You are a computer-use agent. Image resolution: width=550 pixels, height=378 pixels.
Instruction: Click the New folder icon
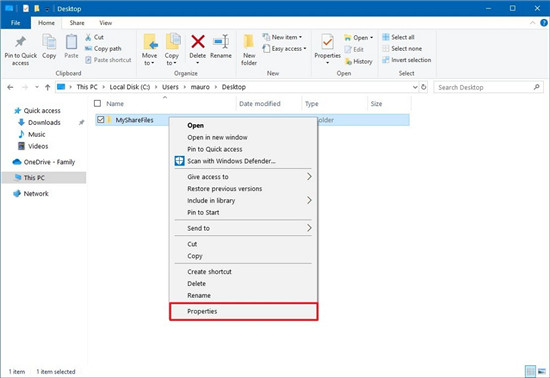coord(249,42)
